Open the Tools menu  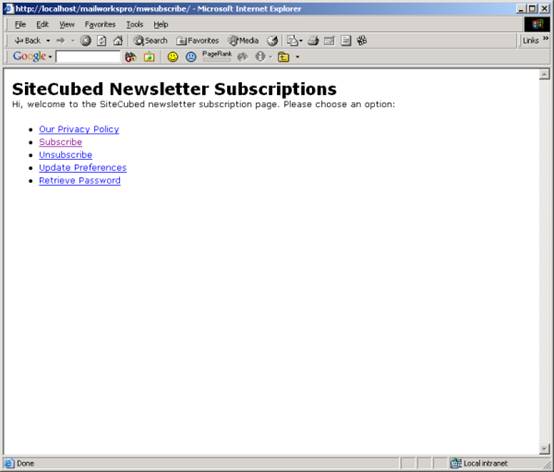135,24
